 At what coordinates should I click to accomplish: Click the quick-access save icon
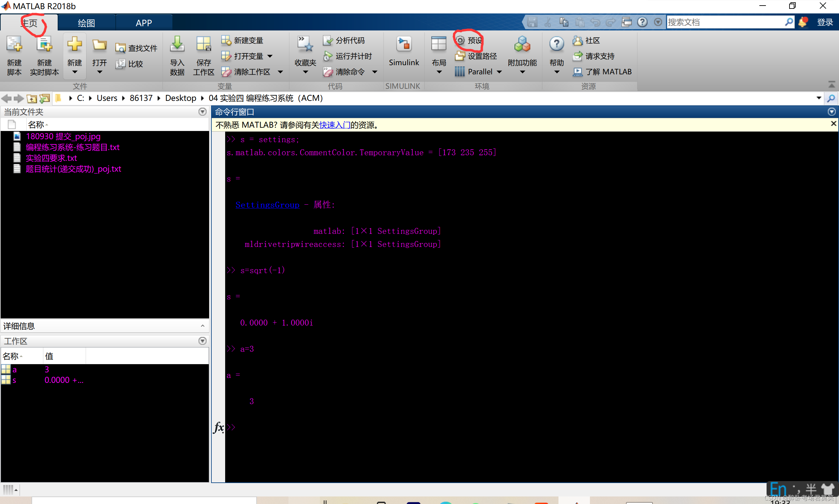pyautogui.click(x=532, y=22)
